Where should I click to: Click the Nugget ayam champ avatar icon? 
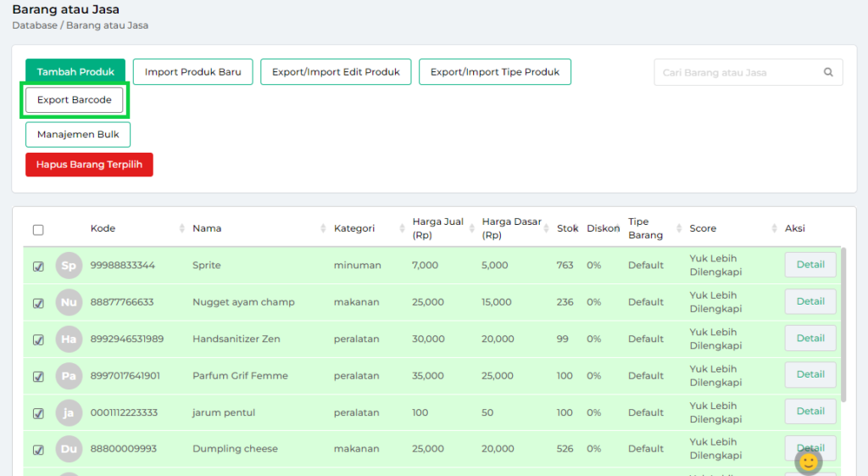click(x=69, y=302)
